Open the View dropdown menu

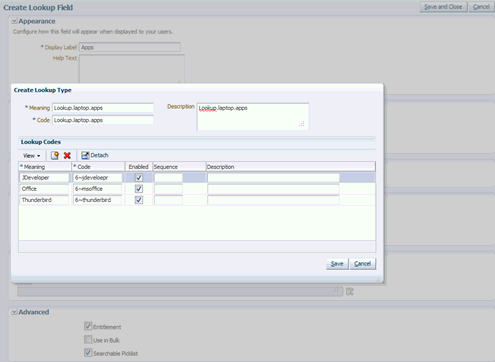tap(31, 156)
